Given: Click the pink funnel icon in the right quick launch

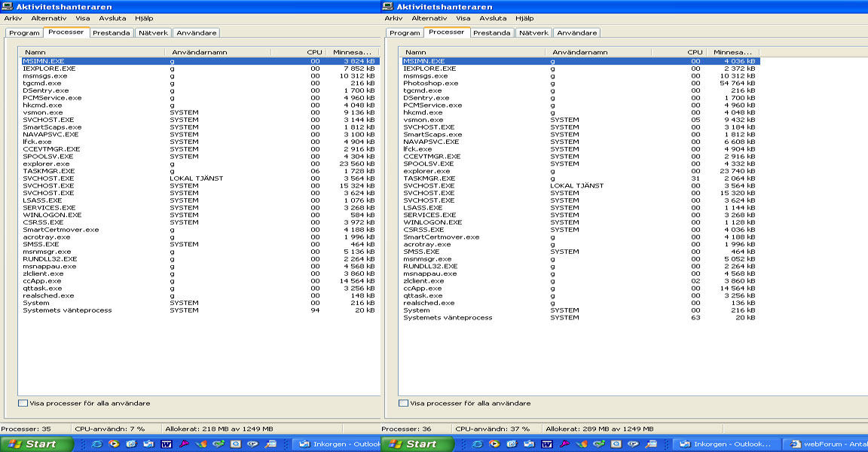Looking at the screenshot, I should click(x=564, y=444).
